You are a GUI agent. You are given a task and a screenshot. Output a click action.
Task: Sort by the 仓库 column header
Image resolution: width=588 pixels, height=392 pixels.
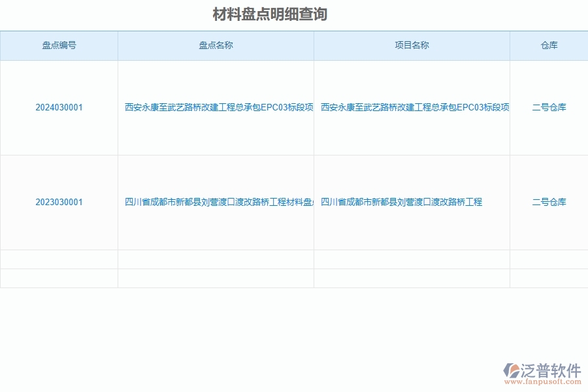coord(549,46)
